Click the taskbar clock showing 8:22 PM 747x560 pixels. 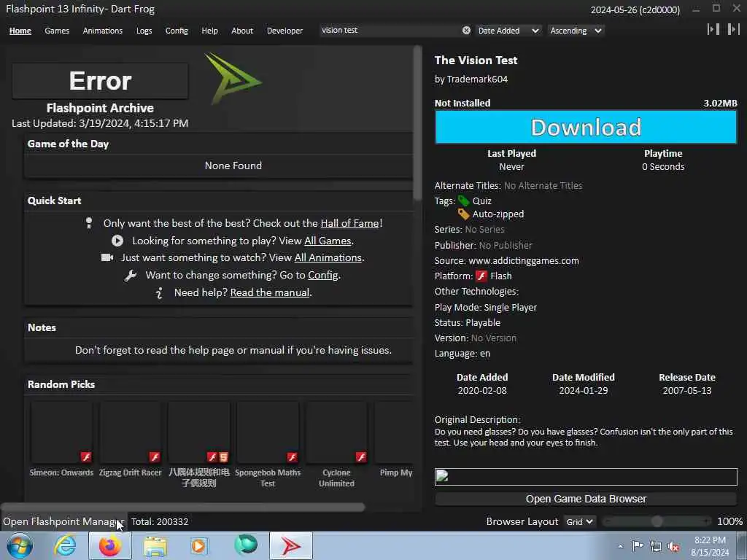click(x=710, y=546)
